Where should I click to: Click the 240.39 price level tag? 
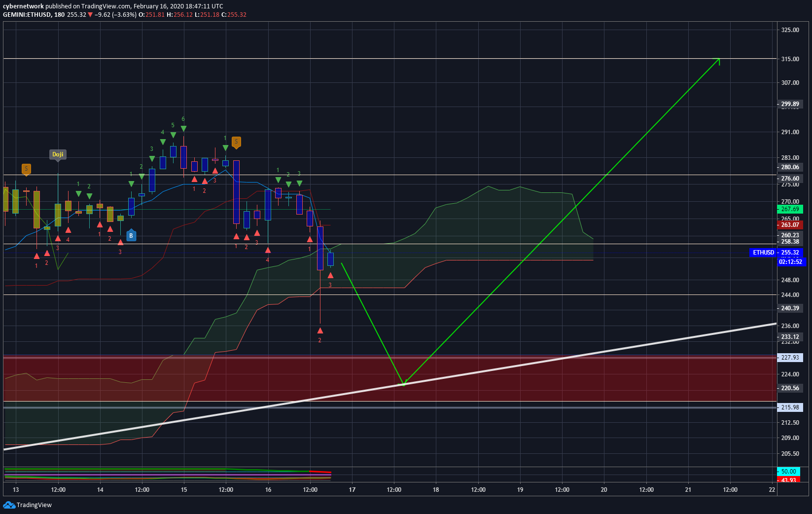[790, 308]
